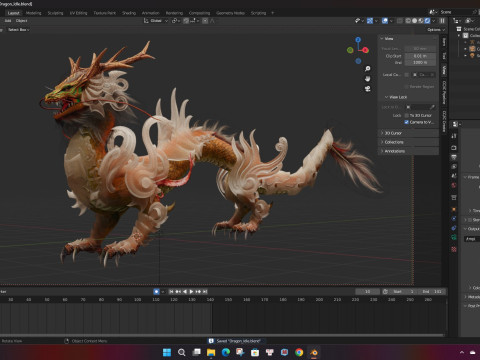Switch to the Sculpting workspace tab
The height and width of the screenshot is (360, 480).
click(x=55, y=13)
